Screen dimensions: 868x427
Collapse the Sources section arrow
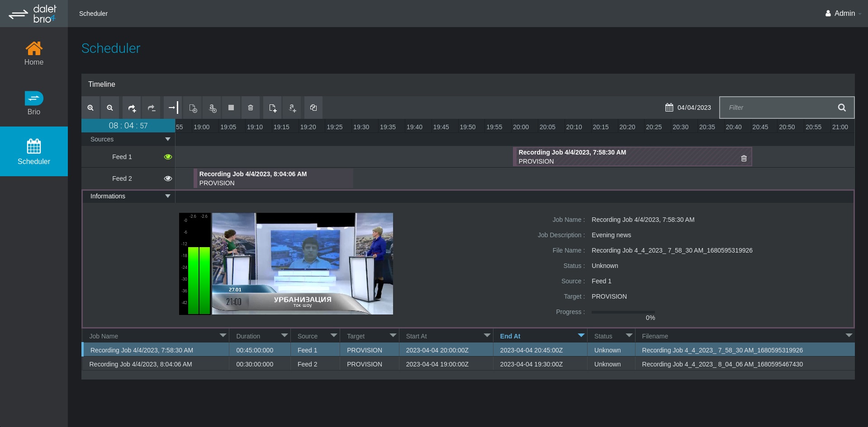(x=168, y=139)
